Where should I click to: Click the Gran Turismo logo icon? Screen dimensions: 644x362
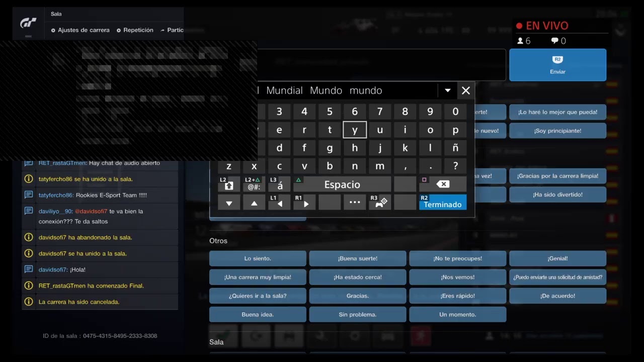[28, 23]
